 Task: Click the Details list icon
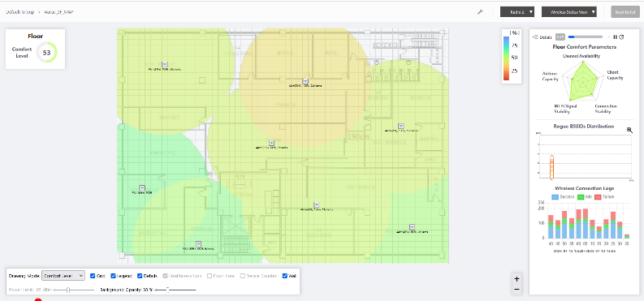(535, 37)
